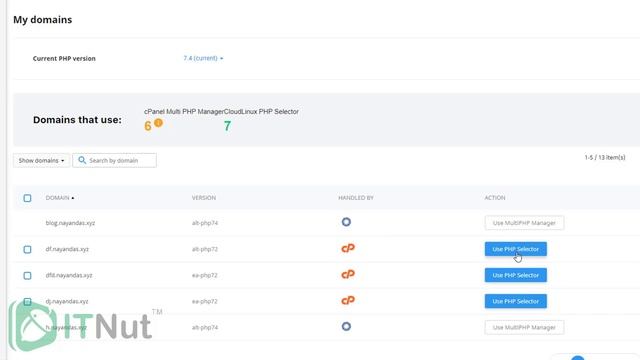
Task: Open the 7.4 (current) PHP version dropdown
Action: [x=203, y=58]
